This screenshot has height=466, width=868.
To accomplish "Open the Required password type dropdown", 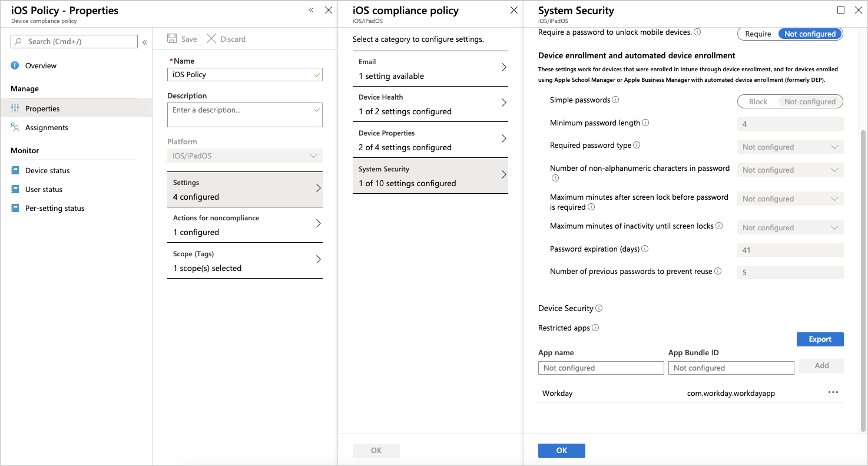I will (790, 146).
